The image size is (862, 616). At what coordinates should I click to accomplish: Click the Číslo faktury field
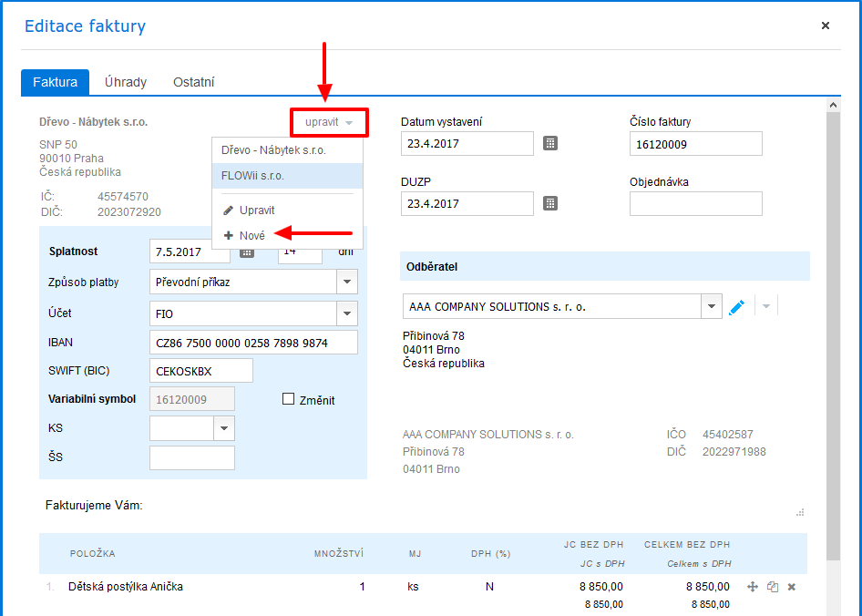click(x=696, y=144)
